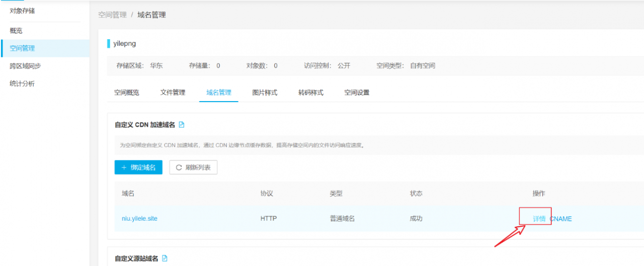Click the 对象存储 sidebar heading
The width and height of the screenshot is (644, 266).
23,11
